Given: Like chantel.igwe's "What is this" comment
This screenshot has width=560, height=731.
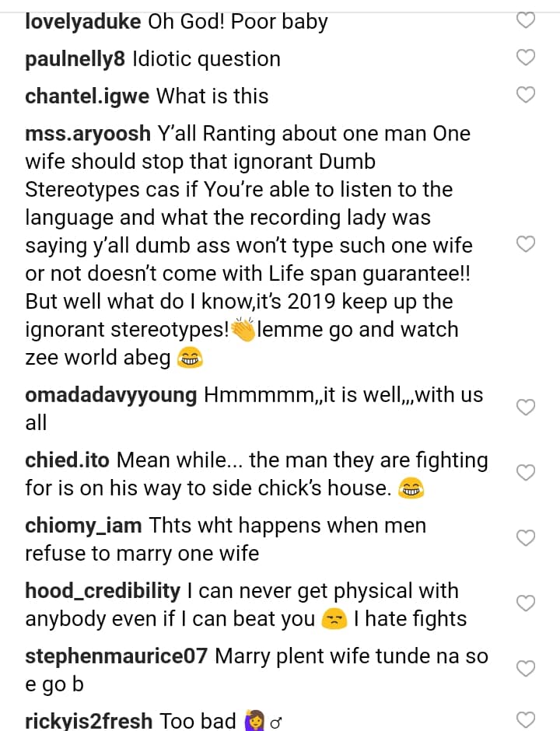Looking at the screenshot, I should click(527, 95).
